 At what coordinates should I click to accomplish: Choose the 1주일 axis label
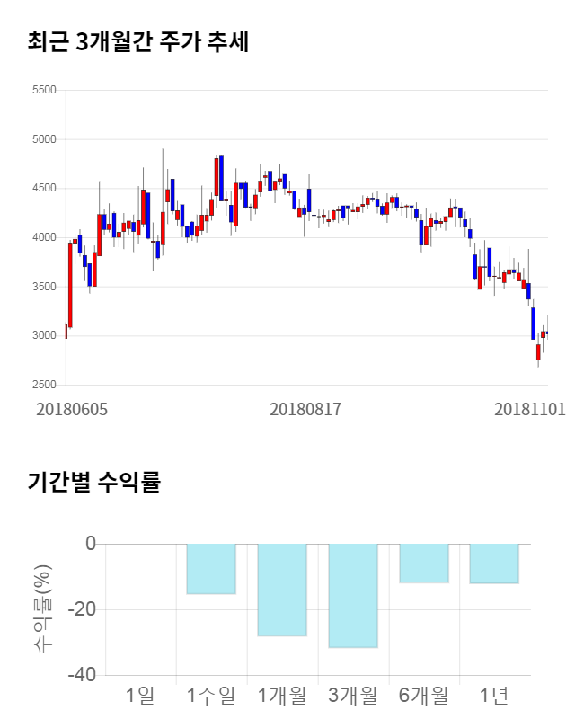(211, 695)
